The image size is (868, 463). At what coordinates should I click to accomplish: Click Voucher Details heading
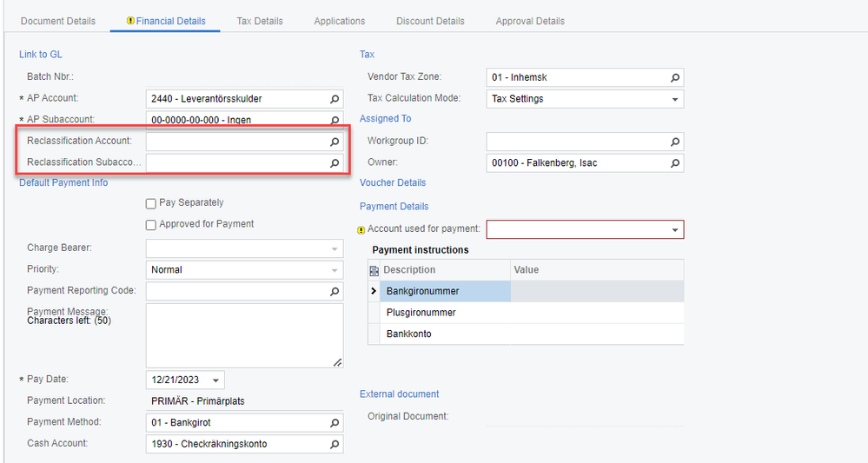tap(393, 182)
